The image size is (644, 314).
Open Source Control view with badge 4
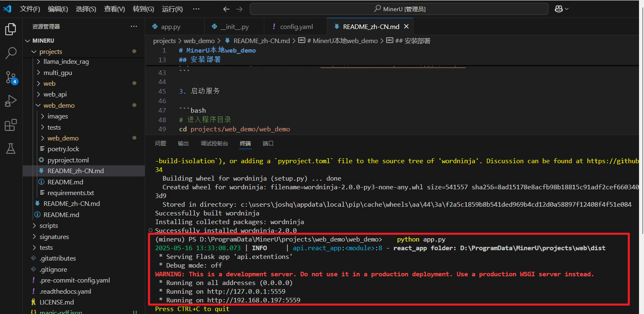click(11, 77)
